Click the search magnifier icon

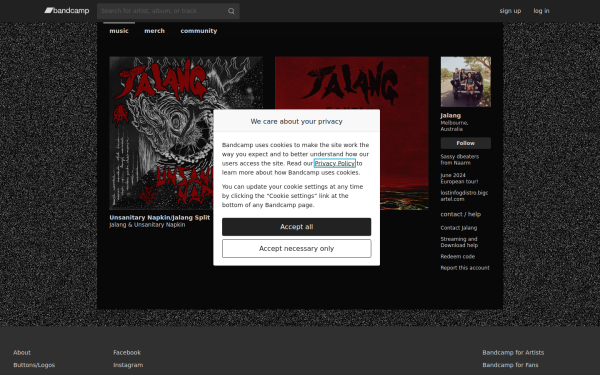(231, 11)
